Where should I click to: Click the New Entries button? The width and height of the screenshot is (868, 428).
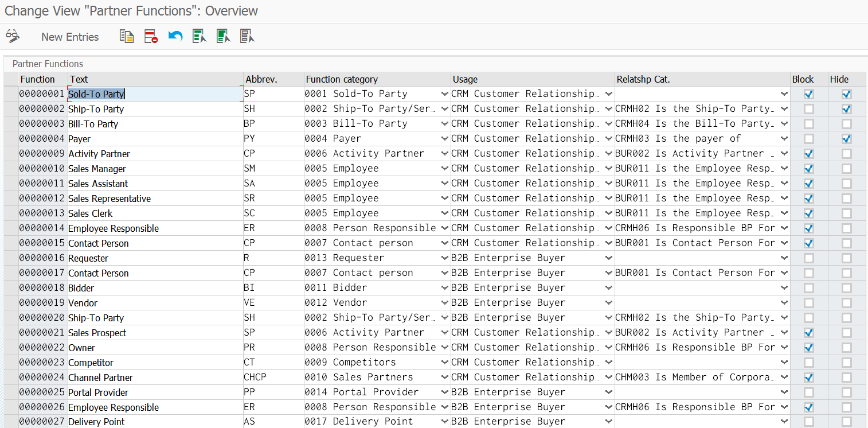[70, 37]
